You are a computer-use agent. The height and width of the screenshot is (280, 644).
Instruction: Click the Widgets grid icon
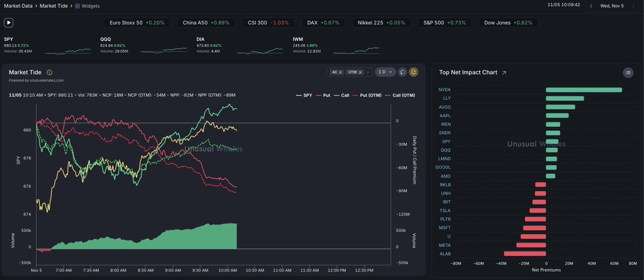[77, 6]
